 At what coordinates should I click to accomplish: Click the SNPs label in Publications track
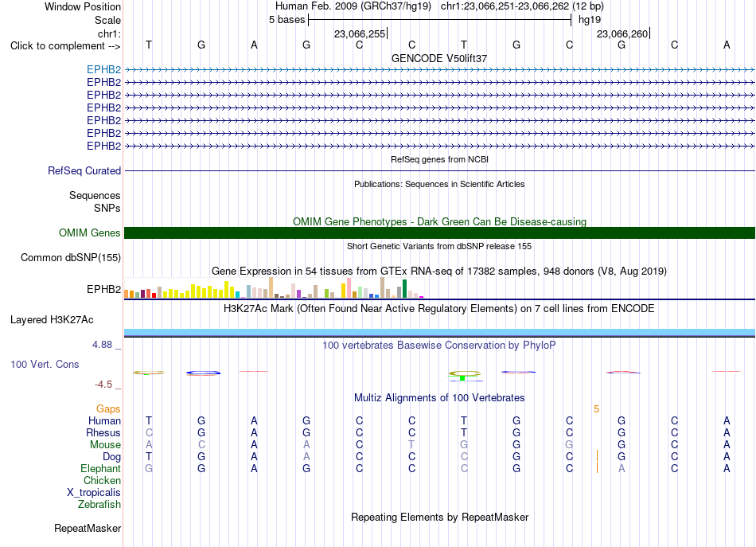coord(107,208)
